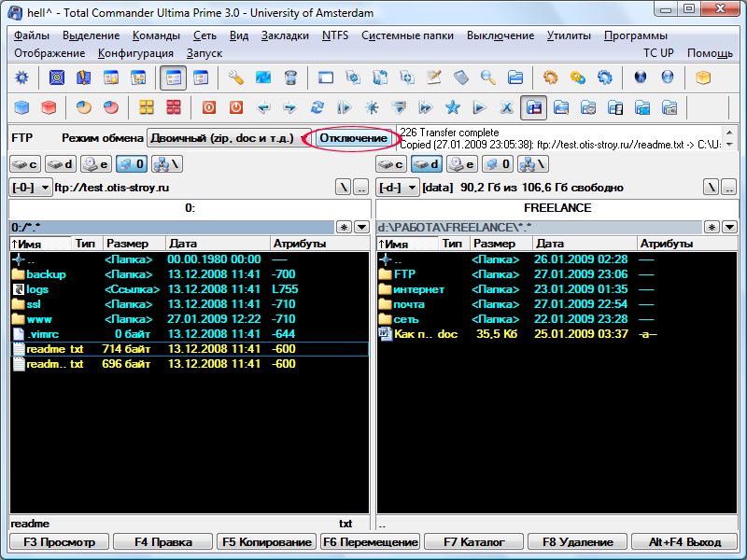Click the blue cube icon

coord(21,107)
